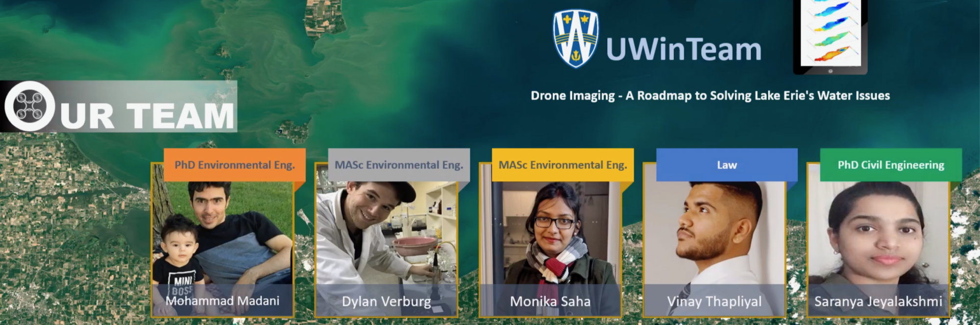Click the Drone Imaging roadmap subtitle
The image size is (980, 325).
(x=710, y=96)
